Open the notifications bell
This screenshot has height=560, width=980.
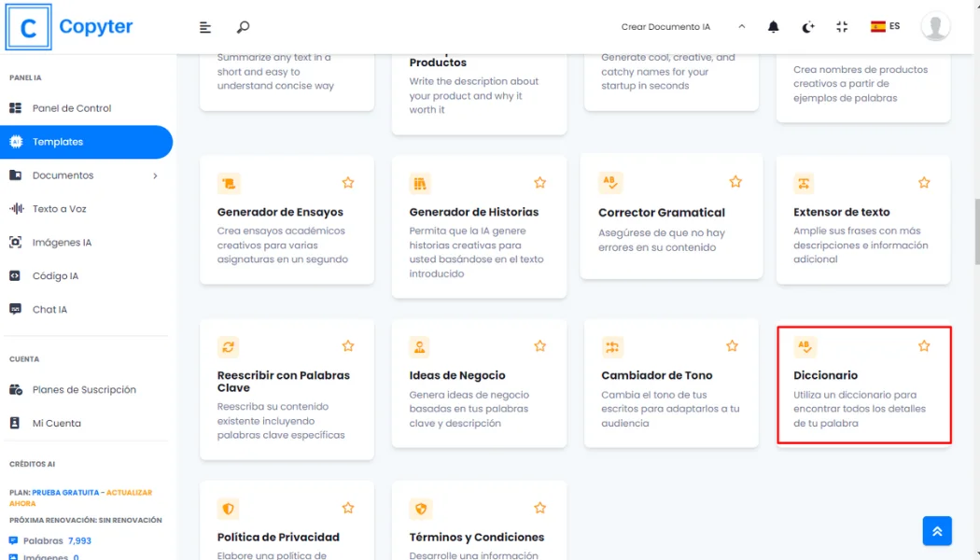[x=773, y=27]
